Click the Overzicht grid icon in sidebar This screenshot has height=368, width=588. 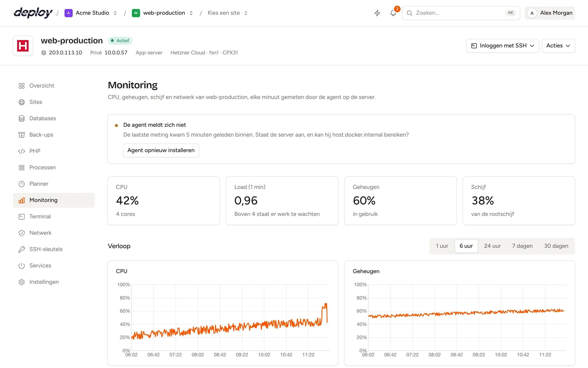(22, 86)
